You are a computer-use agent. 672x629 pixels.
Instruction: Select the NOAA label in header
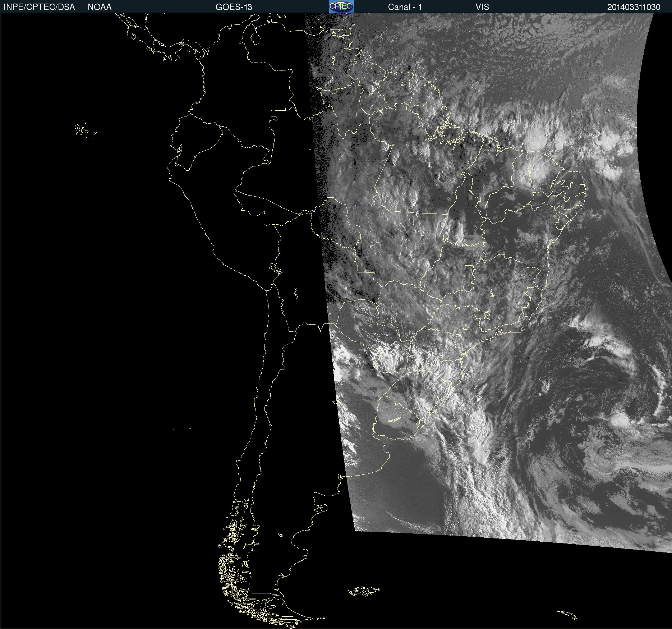pos(100,7)
